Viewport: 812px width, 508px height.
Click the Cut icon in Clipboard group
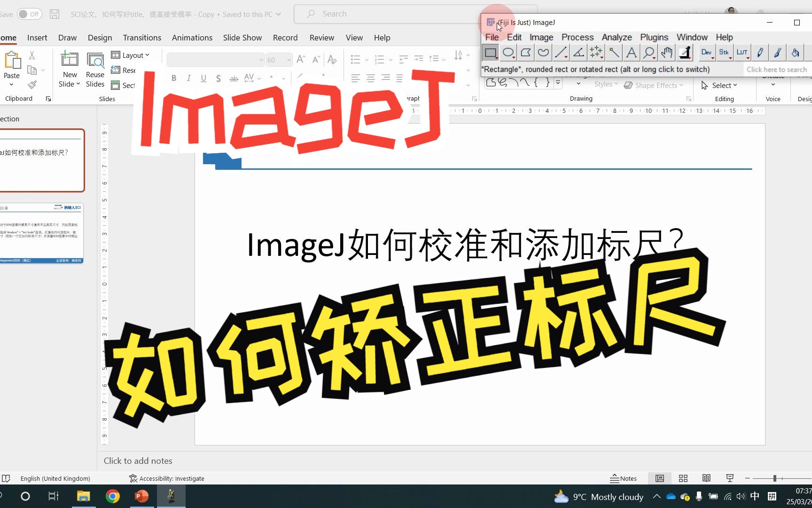[32, 56]
